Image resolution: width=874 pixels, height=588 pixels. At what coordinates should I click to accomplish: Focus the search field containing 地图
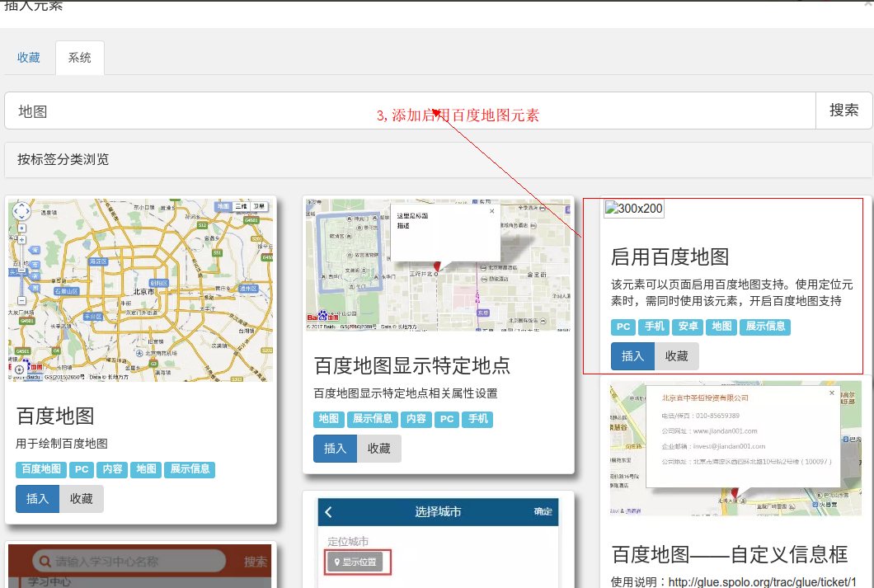[x=411, y=111]
